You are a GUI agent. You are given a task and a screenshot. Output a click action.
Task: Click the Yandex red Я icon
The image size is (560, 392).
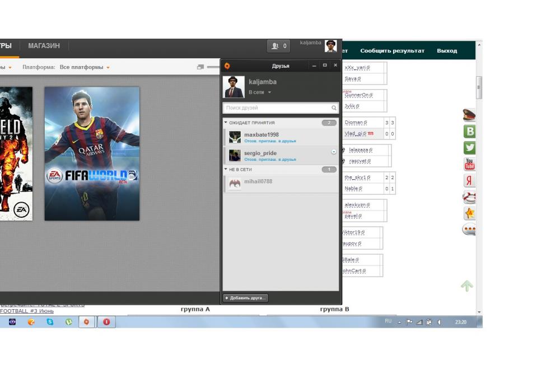pos(469,180)
